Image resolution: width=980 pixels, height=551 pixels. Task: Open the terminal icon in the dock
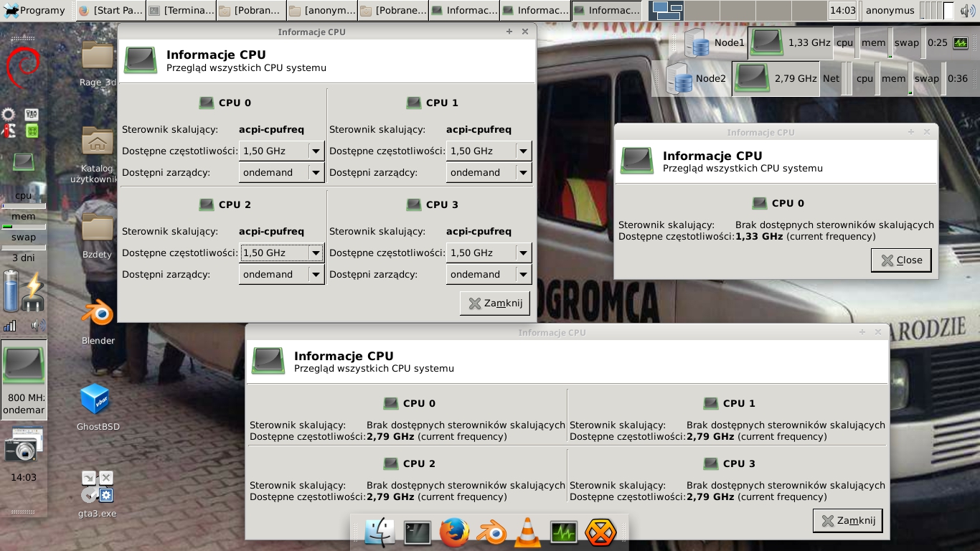[x=417, y=533]
